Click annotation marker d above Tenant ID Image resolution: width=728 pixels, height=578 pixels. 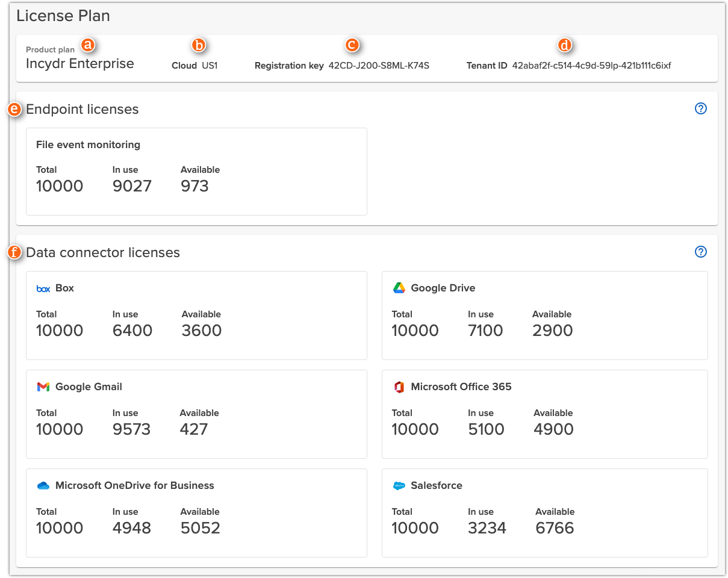564,45
